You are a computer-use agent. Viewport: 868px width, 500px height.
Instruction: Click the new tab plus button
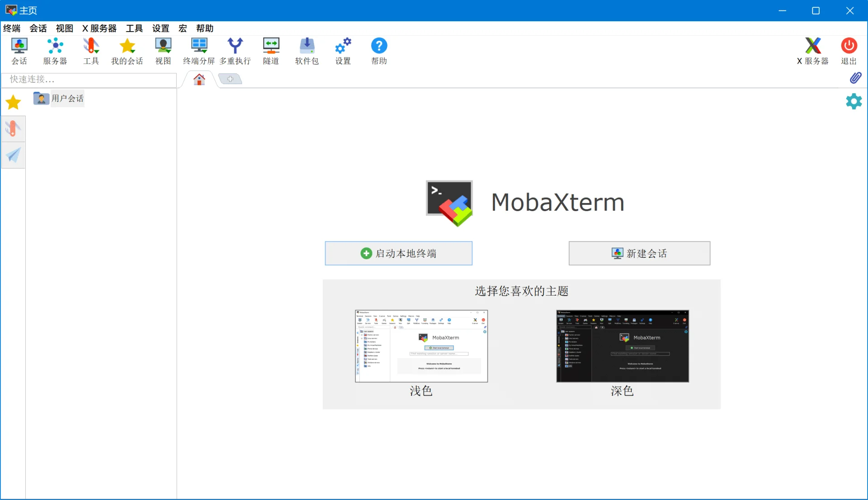click(x=230, y=79)
